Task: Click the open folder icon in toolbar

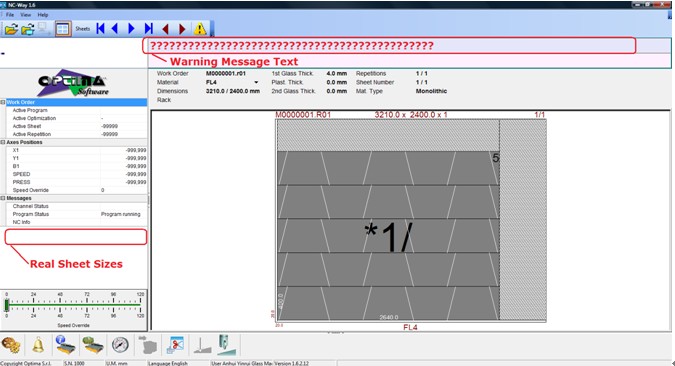Action: tap(11, 29)
